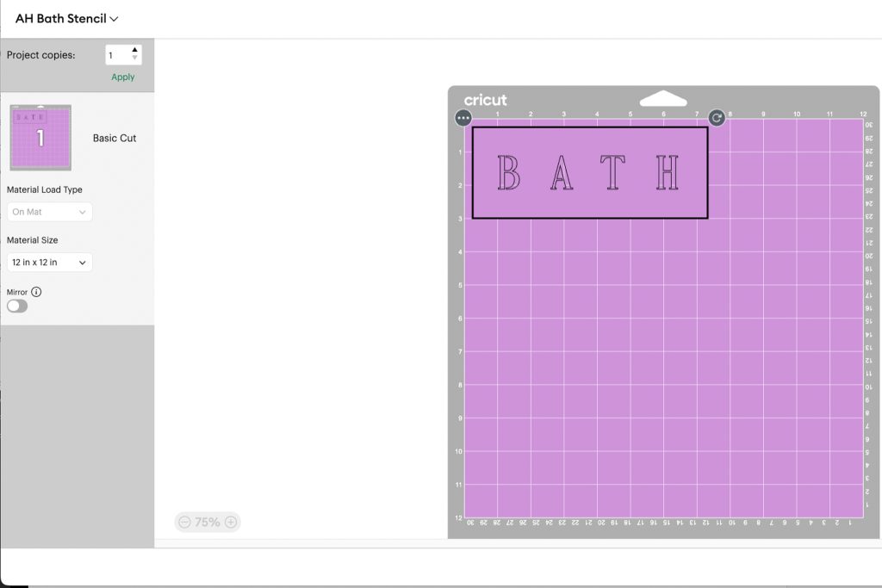Click the 75% zoom level label
The image size is (882, 588).
(x=208, y=522)
